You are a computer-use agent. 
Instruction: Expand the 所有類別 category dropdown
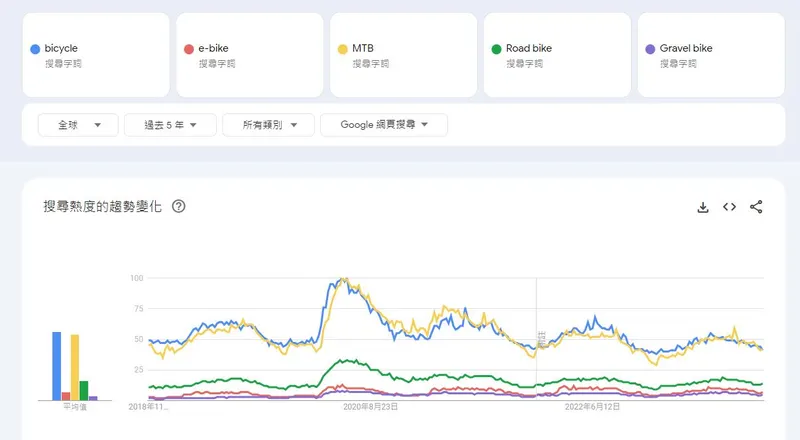(x=263, y=125)
